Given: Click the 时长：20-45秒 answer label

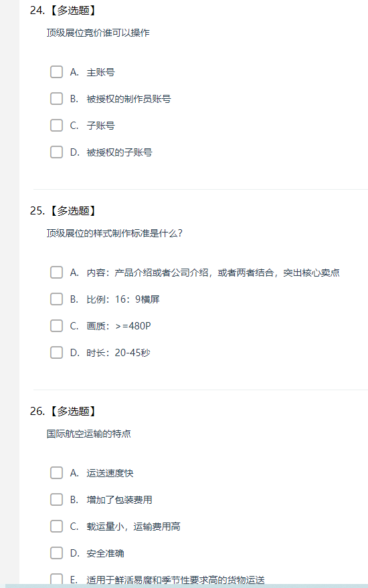Looking at the screenshot, I should [x=118, y=353].
